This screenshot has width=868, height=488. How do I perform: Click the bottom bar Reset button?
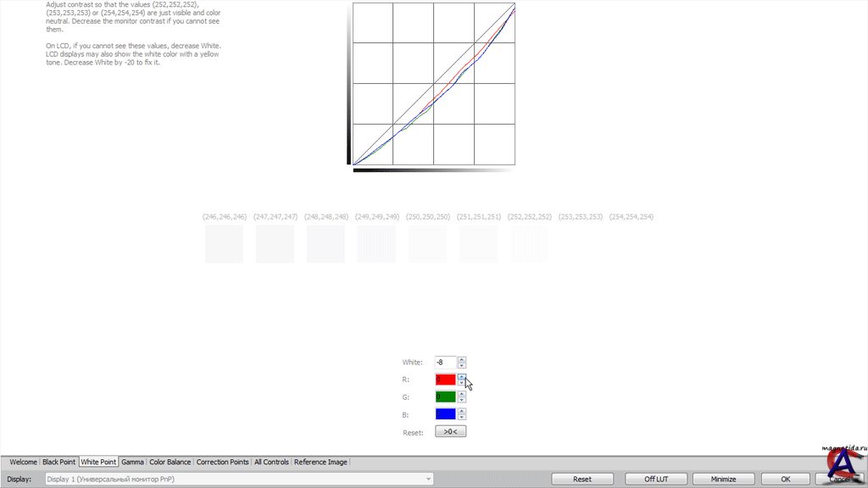(582, 479)
